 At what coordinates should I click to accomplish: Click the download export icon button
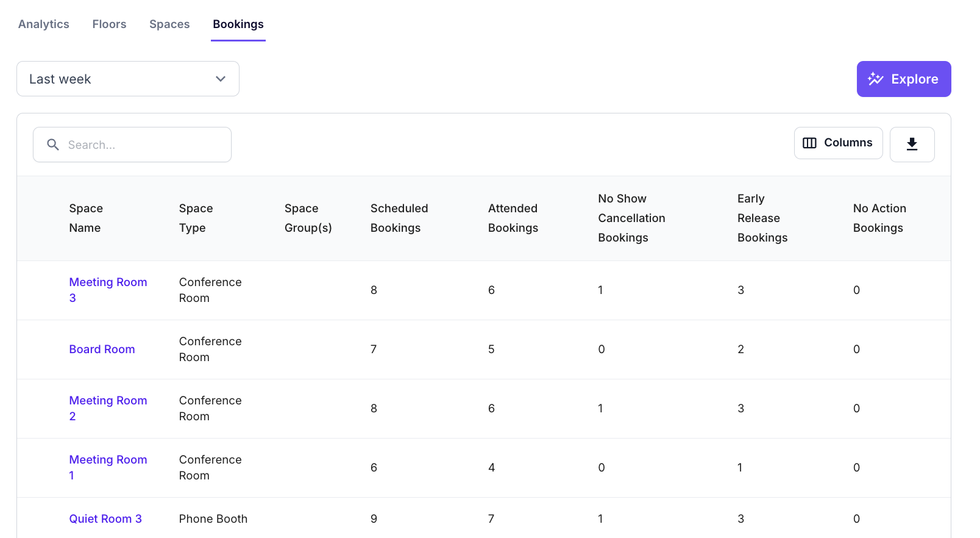tap(912, 145)
